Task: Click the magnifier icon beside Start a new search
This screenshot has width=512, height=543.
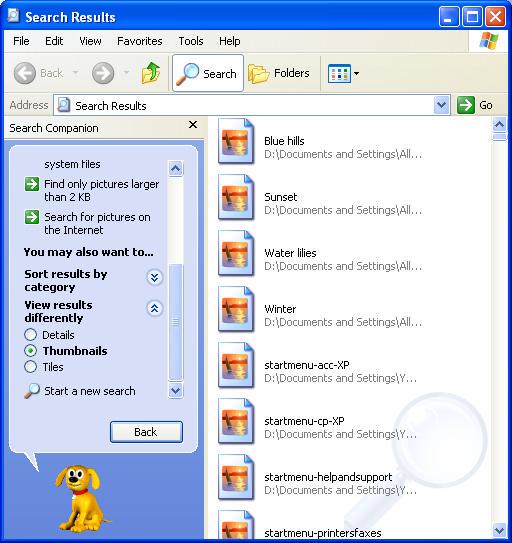Action: pyautogui.click(x=32, y=391)
